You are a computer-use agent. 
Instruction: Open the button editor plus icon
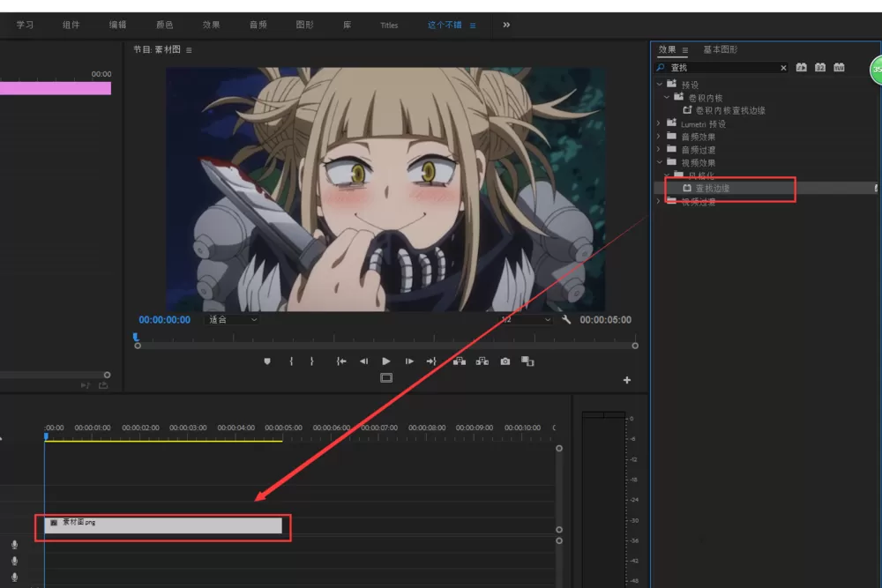click(626, 380)
